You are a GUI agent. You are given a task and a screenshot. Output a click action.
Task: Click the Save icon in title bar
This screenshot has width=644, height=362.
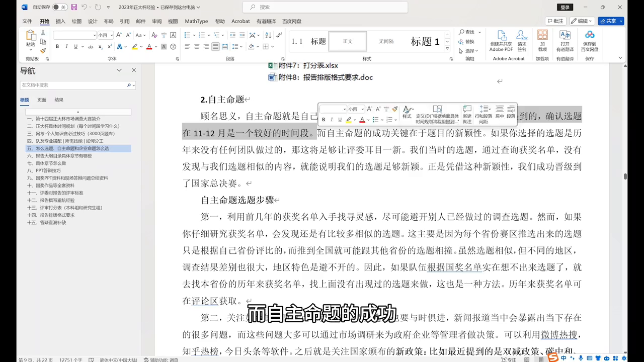[74, 7]
